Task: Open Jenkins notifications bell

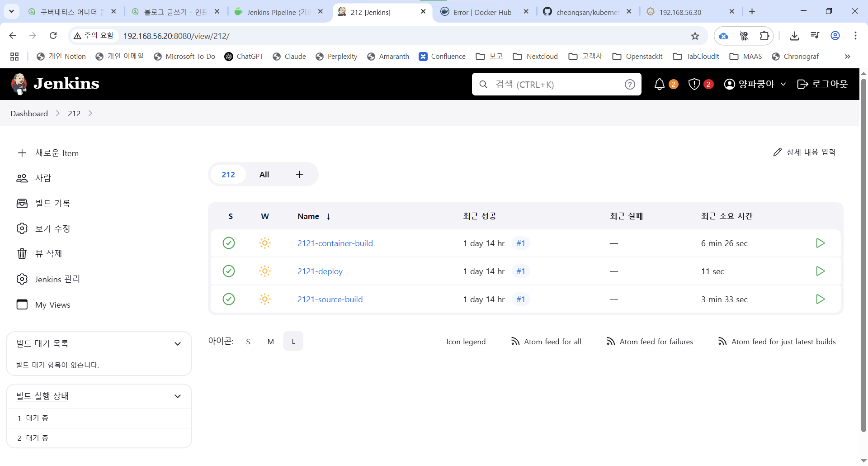Action: click(660, 84)
